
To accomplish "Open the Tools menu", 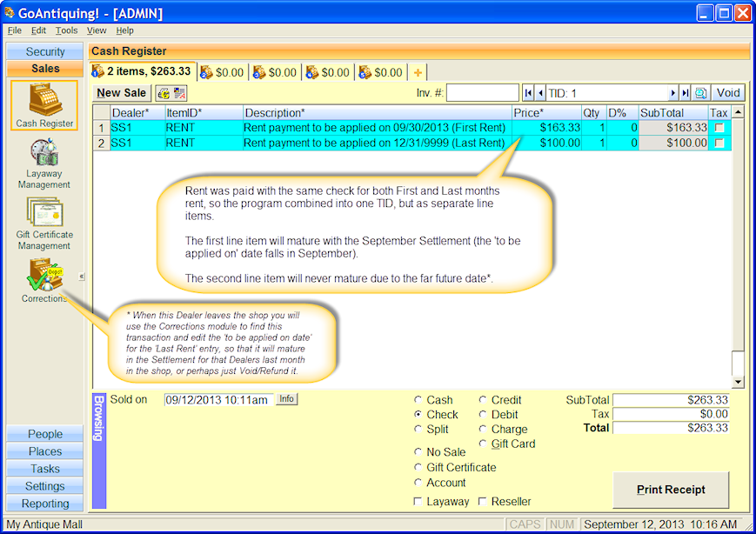I will tap(66, 30).
